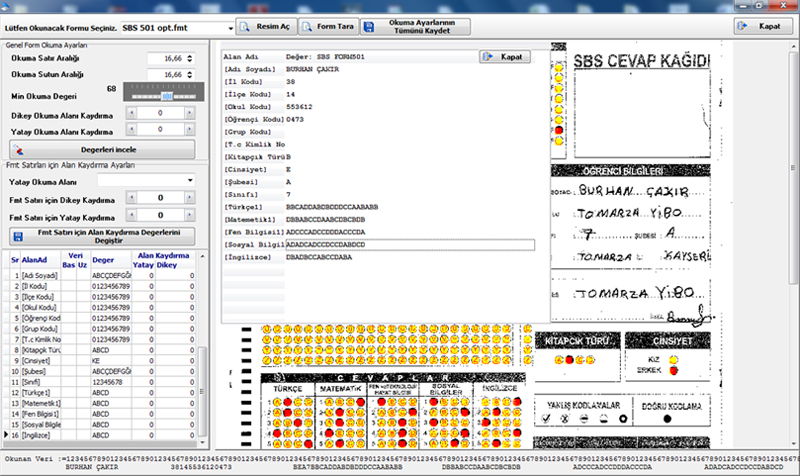The image size is (800, 476).
Task: Select the [Türkçe1] row in the field table
Action: coord(99,393)
